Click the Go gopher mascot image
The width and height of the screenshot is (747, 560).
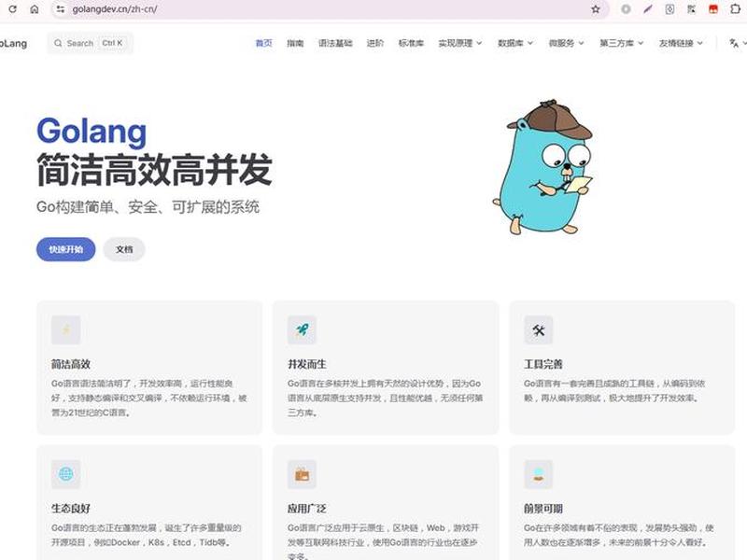[x=543, y=167]
